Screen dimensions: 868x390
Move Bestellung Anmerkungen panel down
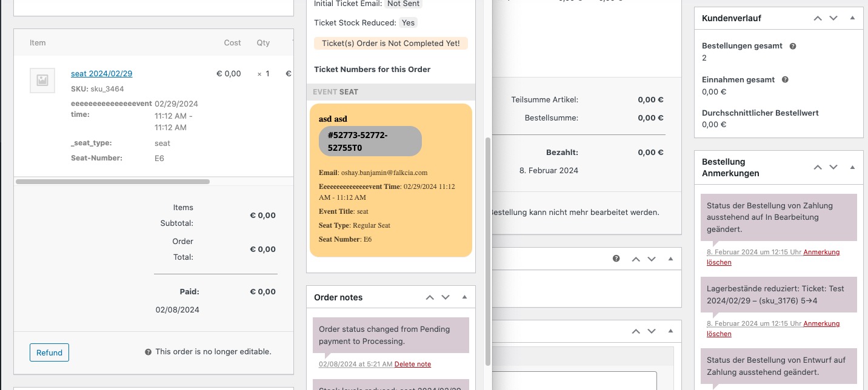click(833, 167)
